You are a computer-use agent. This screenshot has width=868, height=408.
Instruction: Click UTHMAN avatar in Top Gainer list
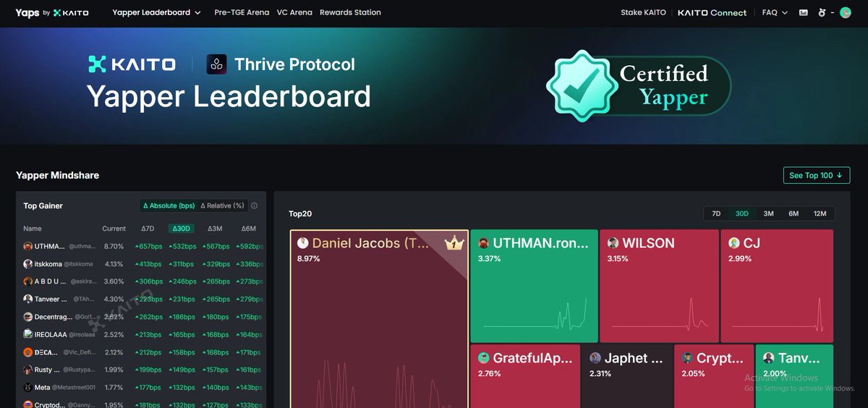tap(28, 247)
